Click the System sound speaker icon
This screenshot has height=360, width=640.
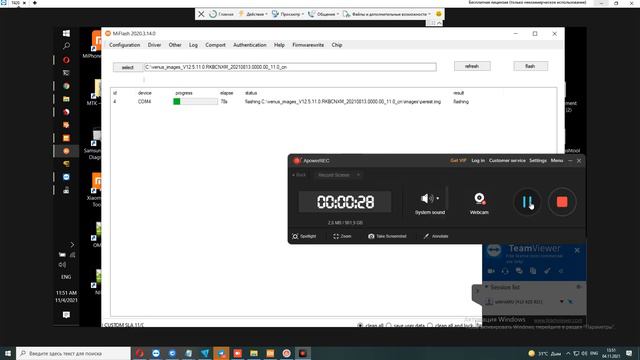pos(427,199)
